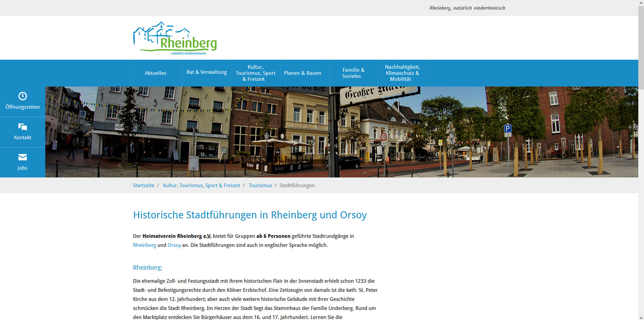Screen dimensions: 644x320
Task: Follow the Orsoy link in the intro paragraph
Action: coord(174,245)
